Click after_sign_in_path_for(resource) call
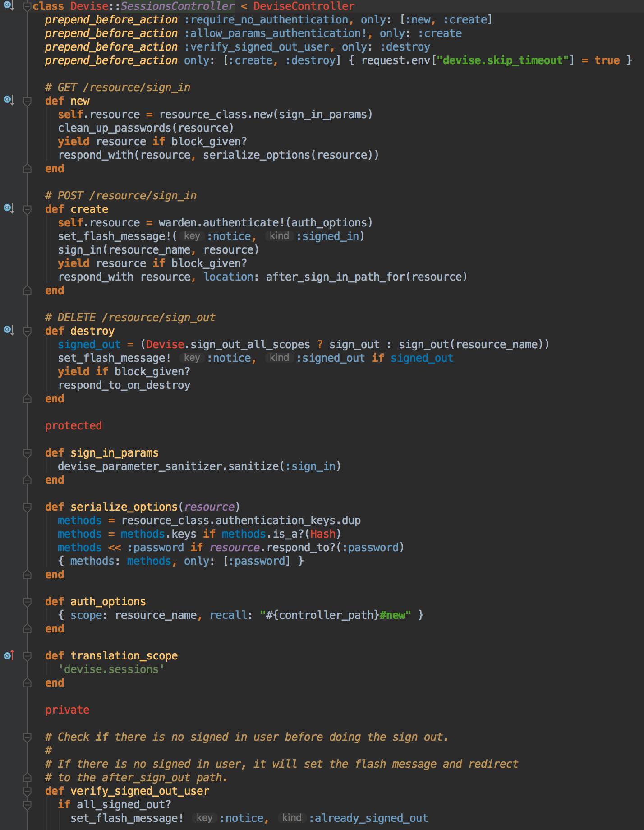Screen dimensions: 644x830 click(367, 277)
